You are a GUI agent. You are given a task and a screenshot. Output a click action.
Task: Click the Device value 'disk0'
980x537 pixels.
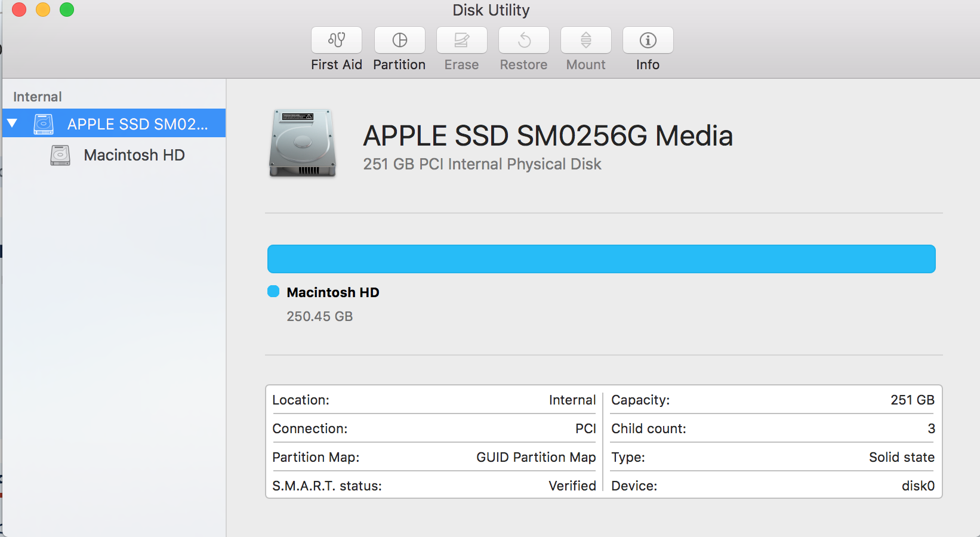click(x=918, y=486)
